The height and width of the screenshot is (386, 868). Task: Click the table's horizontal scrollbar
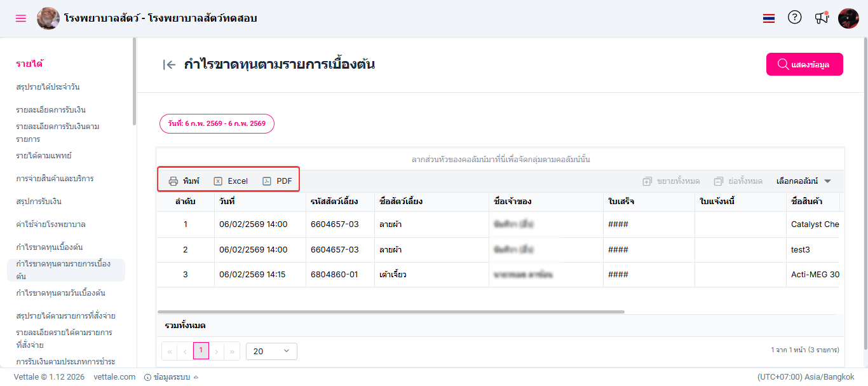pos(391,312)
